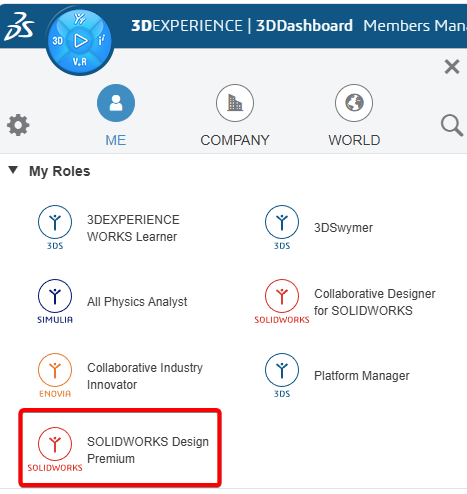Click Collaborative Industry Innovator label
This screenshot has height=494, width=467.
pyautogui.click(x=145, y=376)
